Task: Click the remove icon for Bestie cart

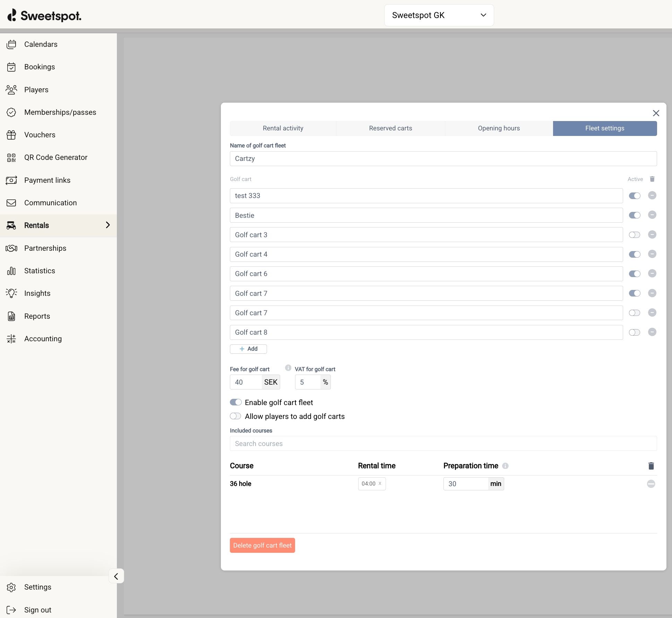Action: click(x=652, y=215)
